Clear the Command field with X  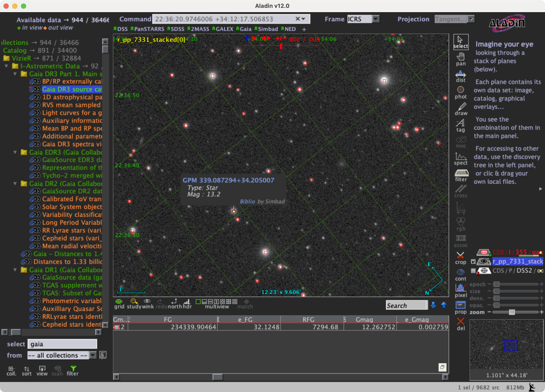[x=298, y=19]
